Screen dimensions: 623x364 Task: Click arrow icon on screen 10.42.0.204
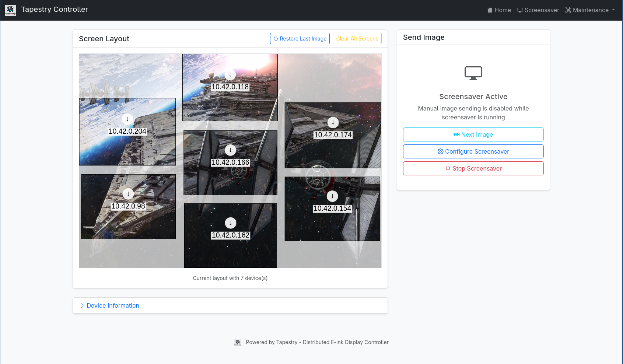tap(127, 119)
